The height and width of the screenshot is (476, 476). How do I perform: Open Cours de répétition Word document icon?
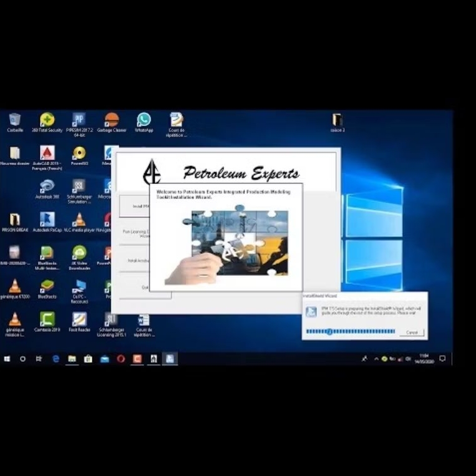click(144, 326)
